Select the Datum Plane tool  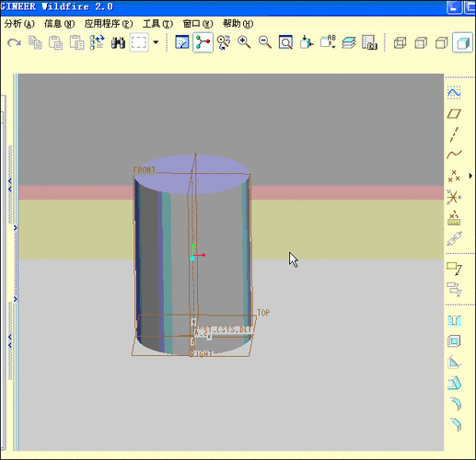point(454,114)
